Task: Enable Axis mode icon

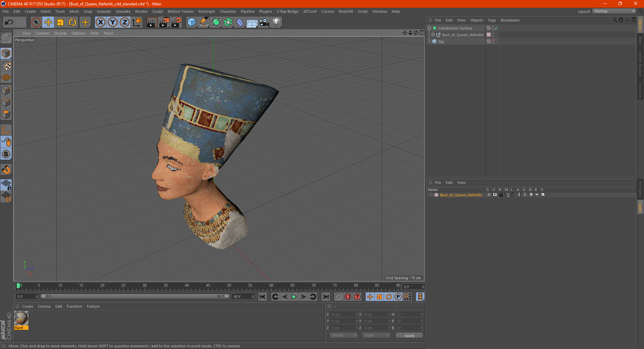Action: pyautogui.click(x=6, y=130)
